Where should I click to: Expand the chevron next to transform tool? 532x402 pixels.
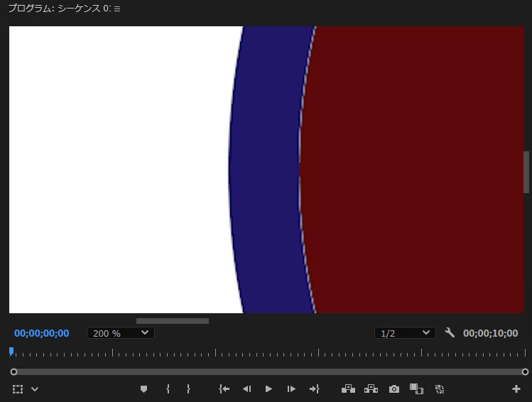35,389
